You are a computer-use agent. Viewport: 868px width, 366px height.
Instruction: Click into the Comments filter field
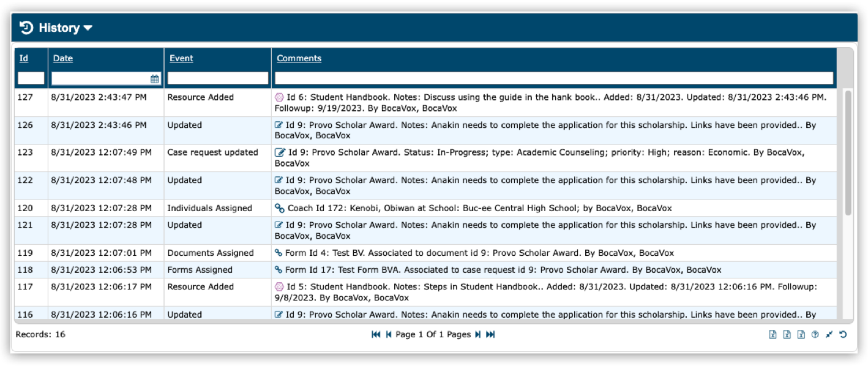tap(553, 78)
